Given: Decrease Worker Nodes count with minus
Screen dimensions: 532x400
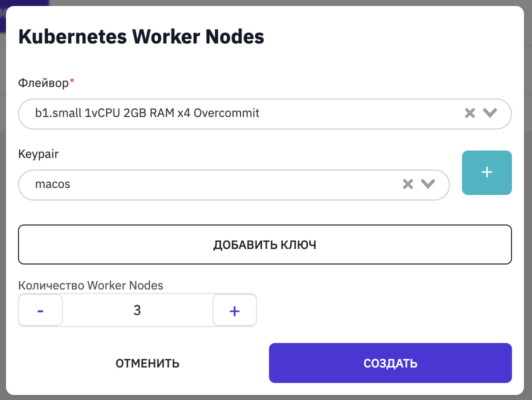Looking at the screenshot, I should tap(40, 310).
